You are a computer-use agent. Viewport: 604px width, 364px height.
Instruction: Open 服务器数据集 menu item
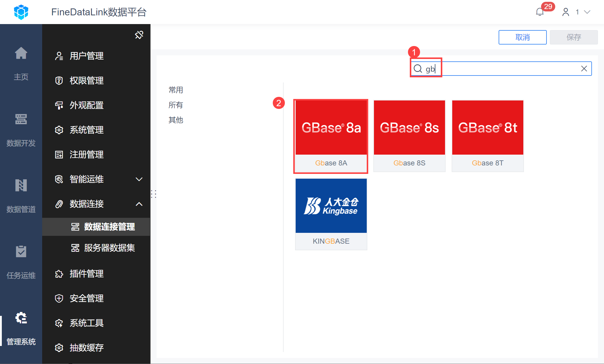point(109,248)
